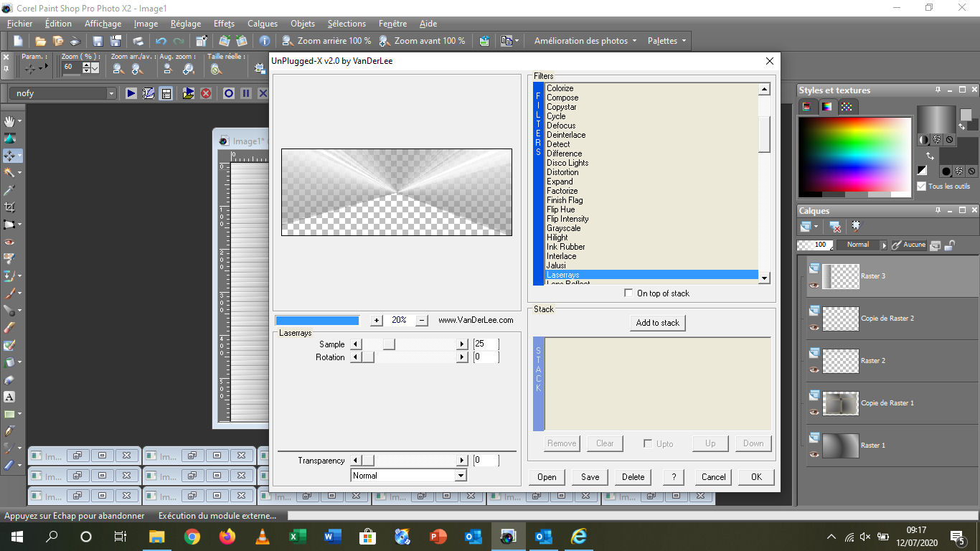Click the Save disk icon
The width and height of the screenshot is (980, 551).
(x=98, y=41)
